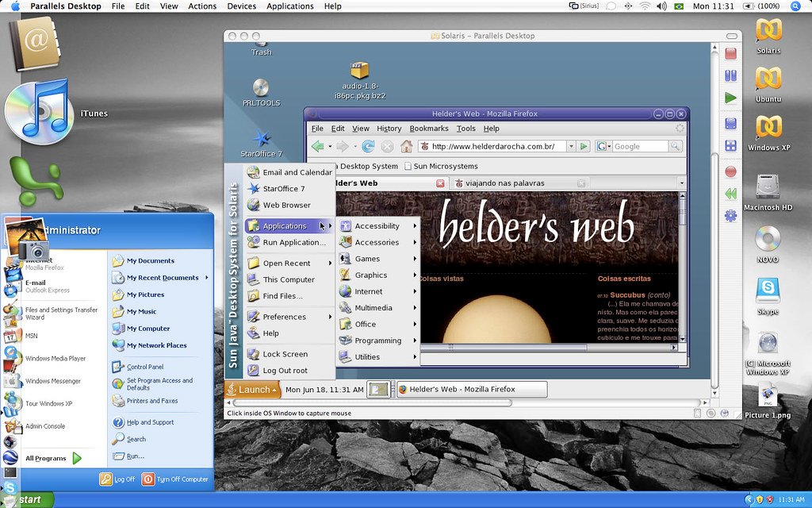The image size is (812, 508).
Task: Click the Firefox Go arrow next to URL
Action: [584, 147]
